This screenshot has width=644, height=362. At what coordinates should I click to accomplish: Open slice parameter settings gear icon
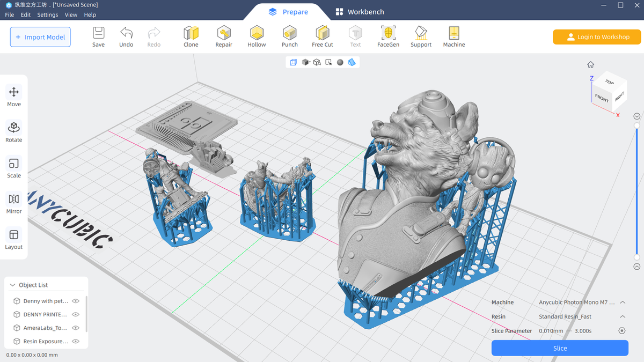pyautogui.click(x=622, y=331)
